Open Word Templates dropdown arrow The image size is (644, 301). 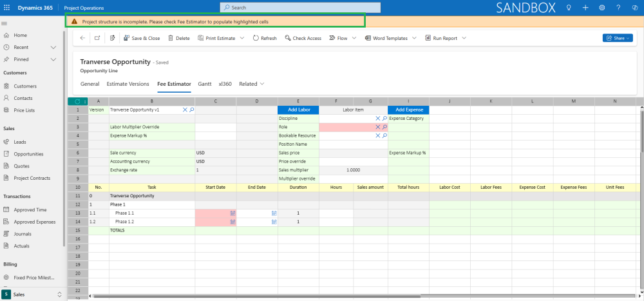click(414, 38)
